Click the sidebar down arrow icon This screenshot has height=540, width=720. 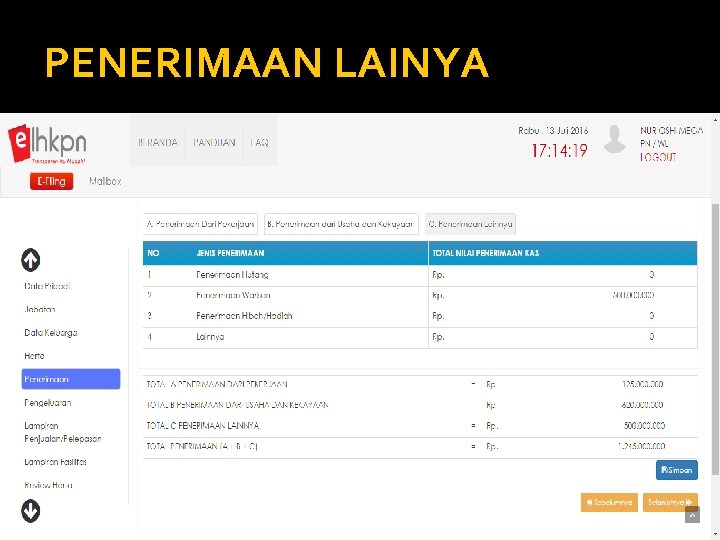click(x=31, y=511)
